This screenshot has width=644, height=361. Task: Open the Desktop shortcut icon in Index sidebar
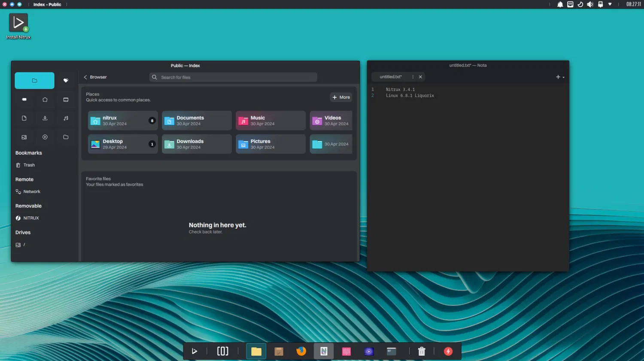[66, 100]
